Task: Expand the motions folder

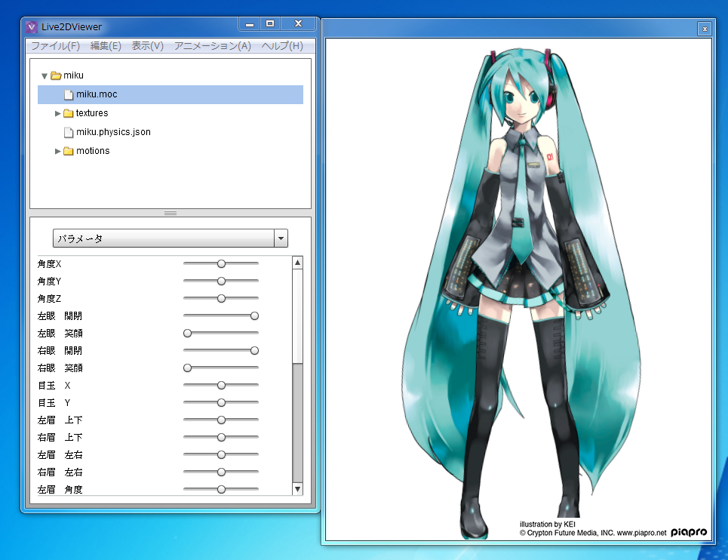Action: click(57, 151)
